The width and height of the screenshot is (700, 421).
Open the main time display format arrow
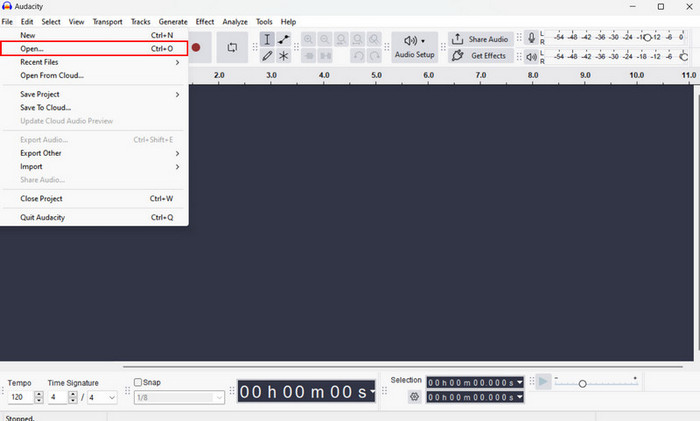point(372,392)
